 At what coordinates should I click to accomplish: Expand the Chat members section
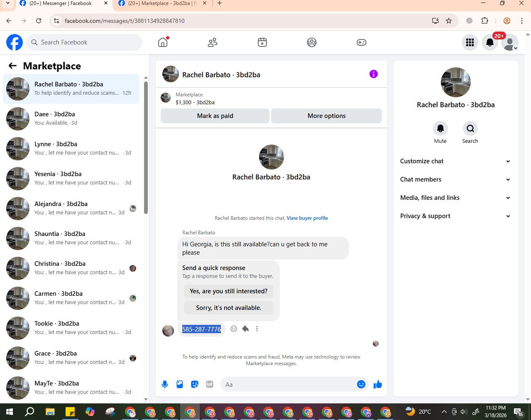coord(455,179)
